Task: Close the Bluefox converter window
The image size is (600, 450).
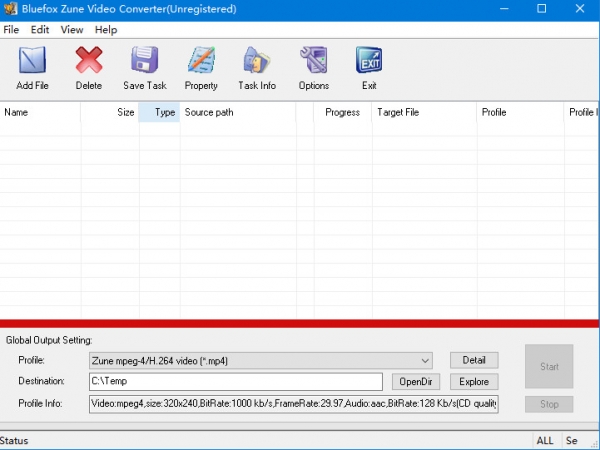Action: coord(580,8)
